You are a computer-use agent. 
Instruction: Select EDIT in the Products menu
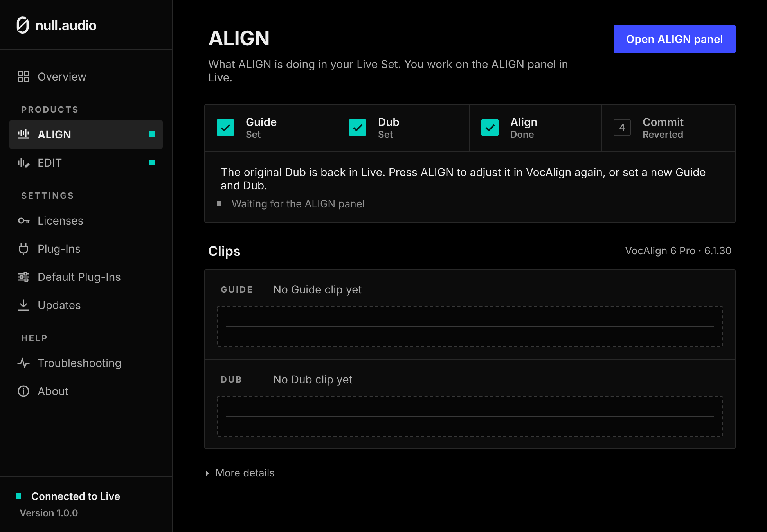(86, 163)
